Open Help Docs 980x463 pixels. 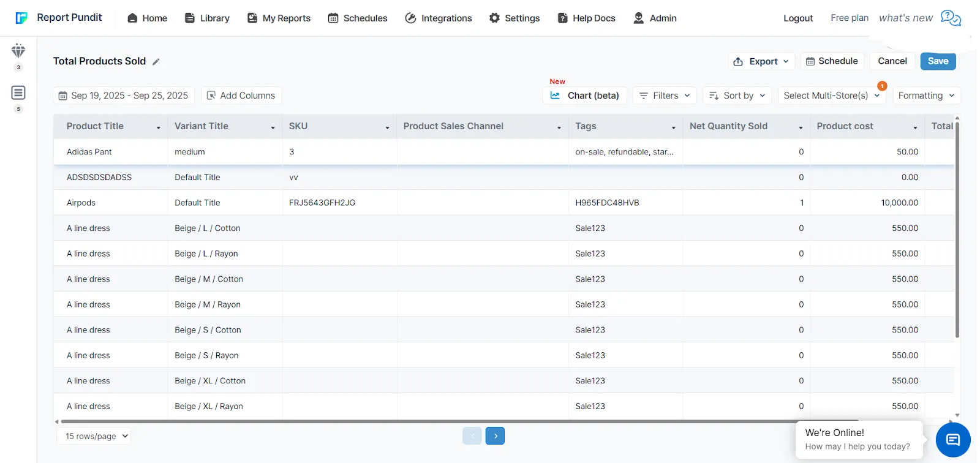point(586,18)
